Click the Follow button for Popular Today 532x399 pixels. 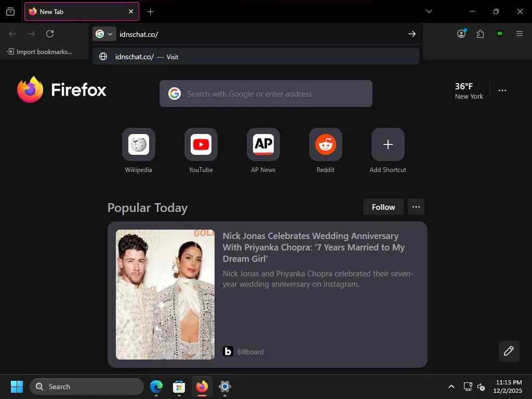[383, 207]
